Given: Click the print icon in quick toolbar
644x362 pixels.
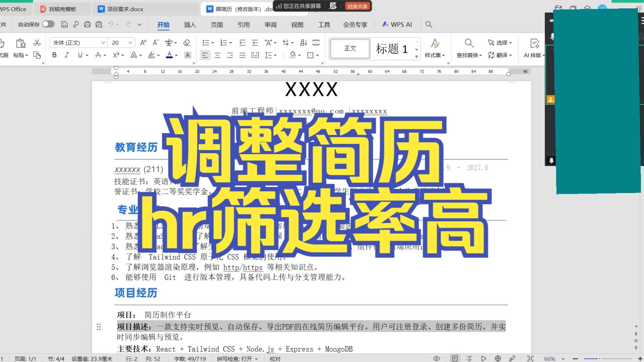Looking at the screenshot, I should point(87,24).
